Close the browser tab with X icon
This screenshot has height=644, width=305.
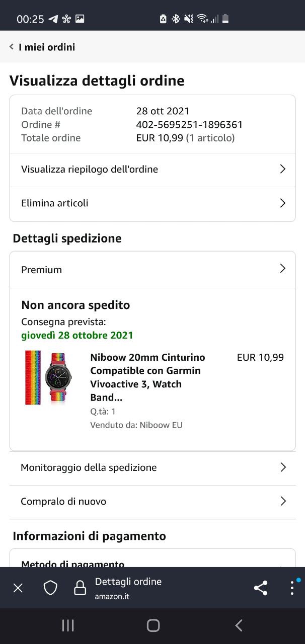18,588
